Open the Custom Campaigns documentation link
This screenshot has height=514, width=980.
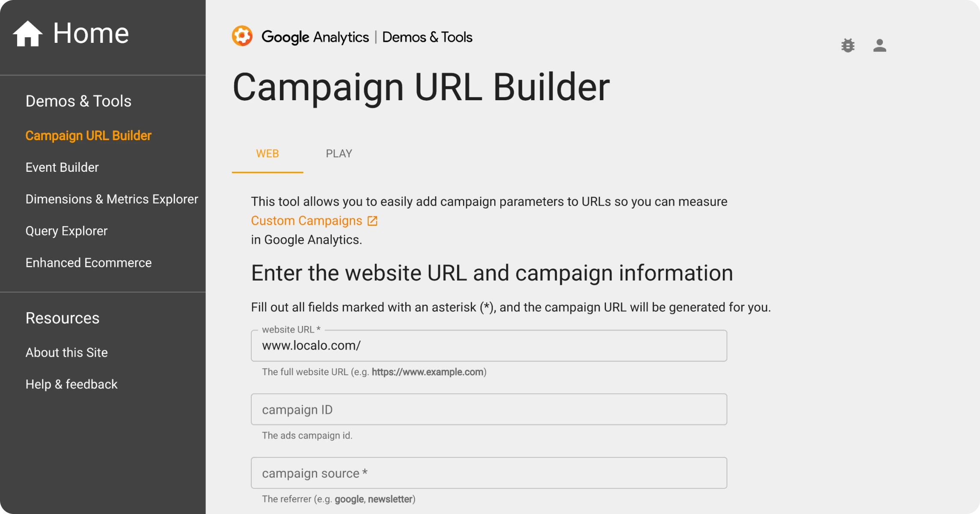pos(306,220)
